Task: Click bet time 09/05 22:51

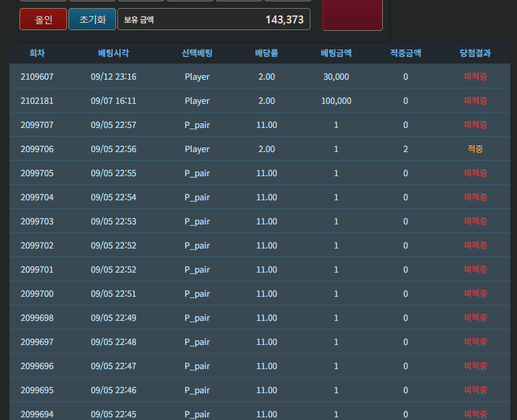Action: (113, 293)
